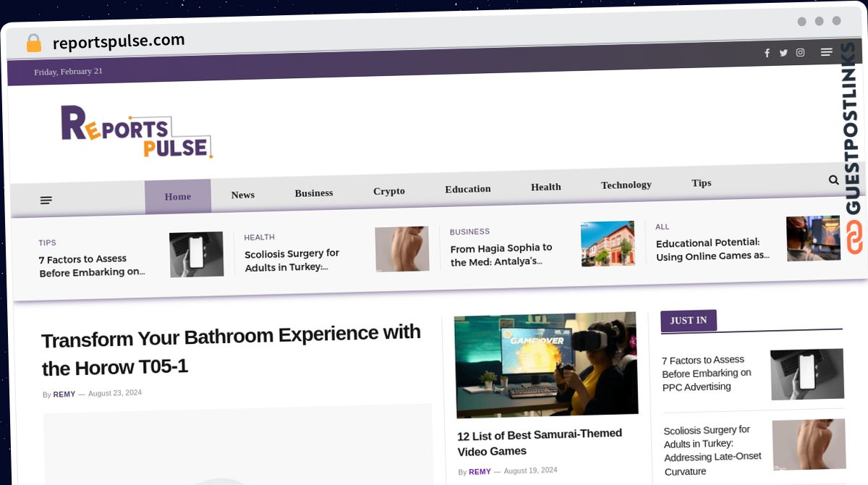
Task: Click the scoliosis thumbnail in Just In sidebar
Action: point(809,444)
